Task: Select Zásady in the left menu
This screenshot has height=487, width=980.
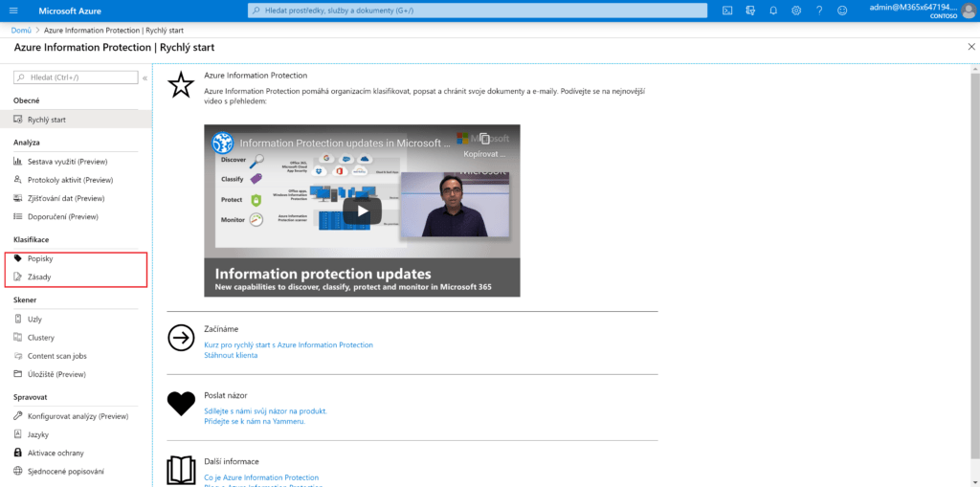Action: pyautogui.click(x=39, y=277)
